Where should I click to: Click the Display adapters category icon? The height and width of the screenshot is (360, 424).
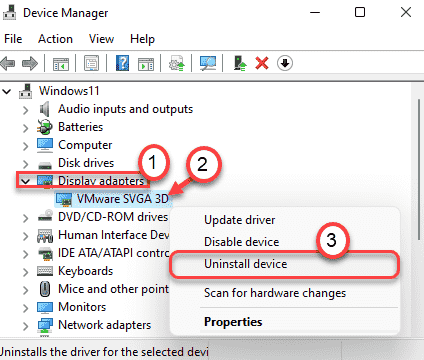45,181
